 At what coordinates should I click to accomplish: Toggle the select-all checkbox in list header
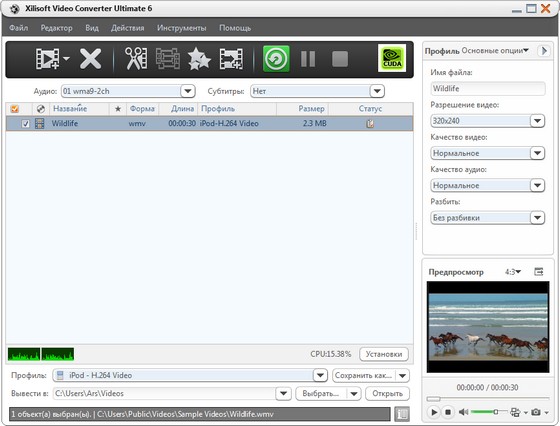(15, 109)
